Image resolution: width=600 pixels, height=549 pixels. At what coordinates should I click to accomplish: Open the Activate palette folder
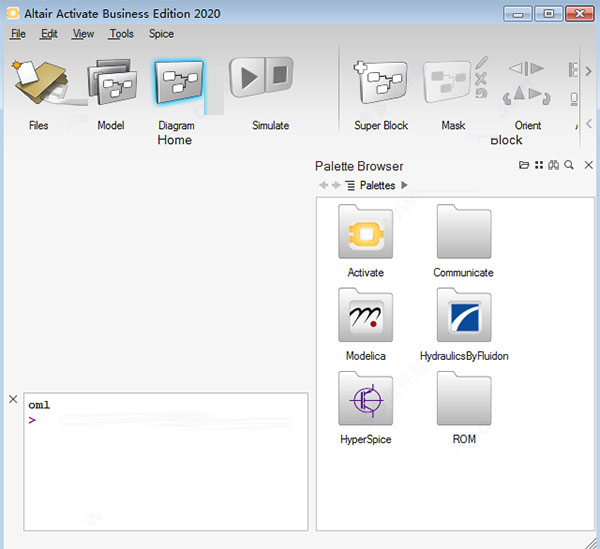coord(365,233)
